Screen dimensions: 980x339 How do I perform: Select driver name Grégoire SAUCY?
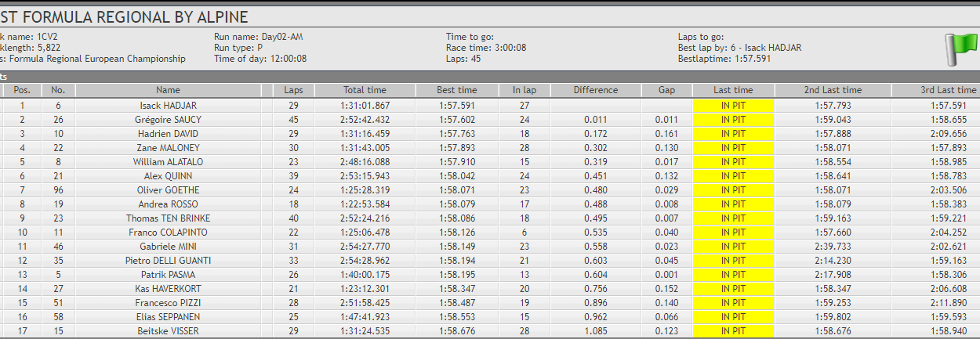point(168,120)
